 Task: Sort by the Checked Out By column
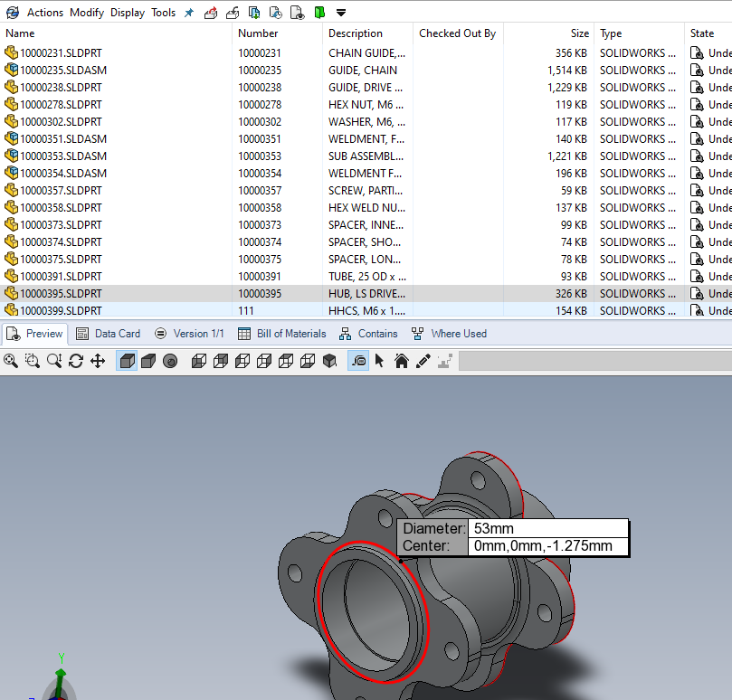[x=457, y=33]
